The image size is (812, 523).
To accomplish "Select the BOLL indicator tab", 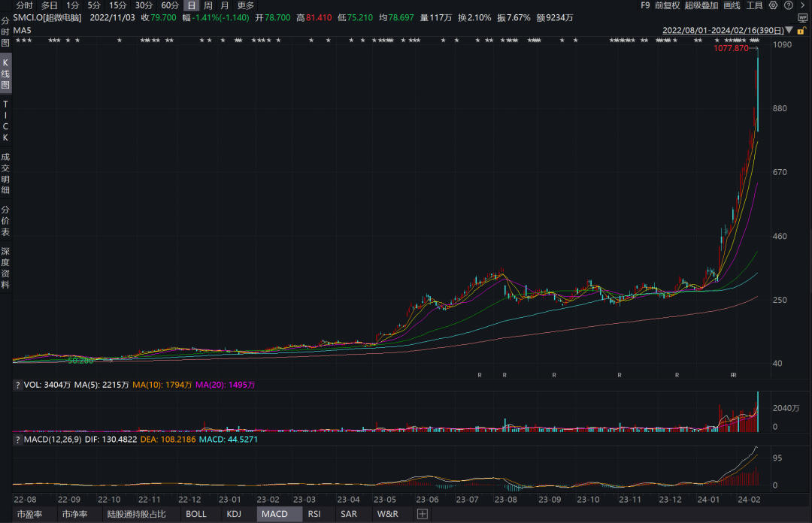I will [x=196, y=514].
